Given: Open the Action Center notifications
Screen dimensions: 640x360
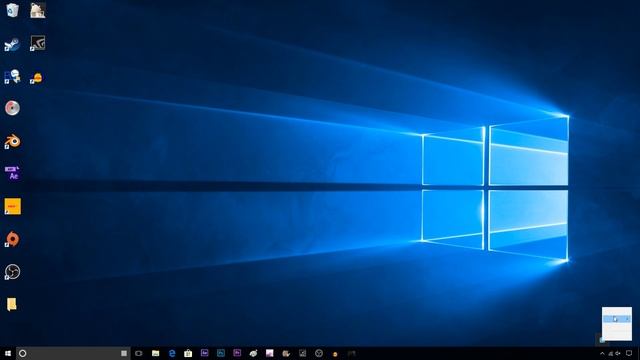Looking at the screenshot, I should 629,353.
